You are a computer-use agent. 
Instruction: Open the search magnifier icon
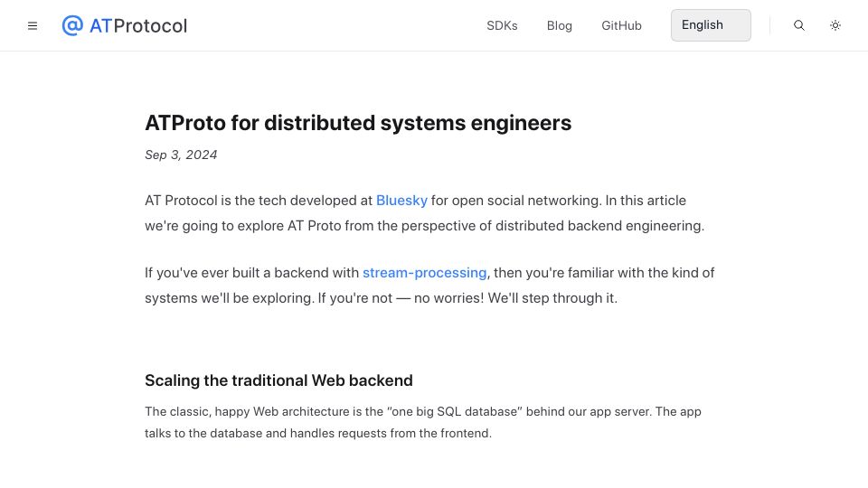tap(798, 25)
